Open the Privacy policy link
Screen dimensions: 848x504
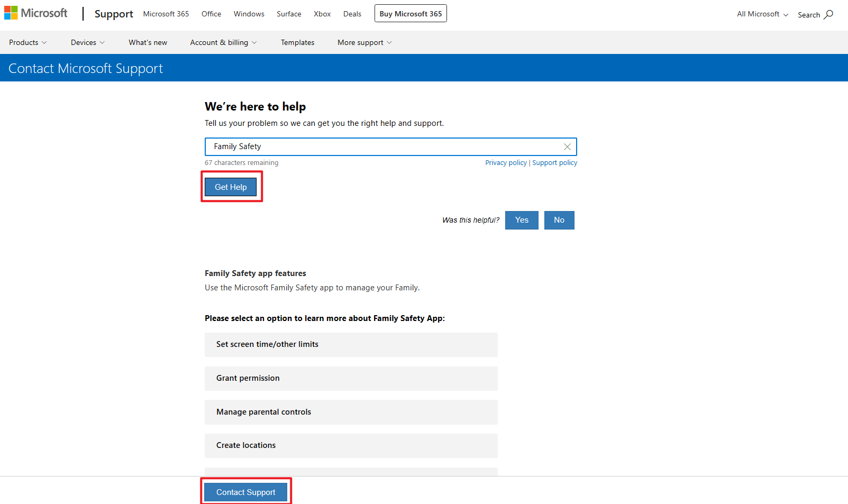[x=506, y=163]
